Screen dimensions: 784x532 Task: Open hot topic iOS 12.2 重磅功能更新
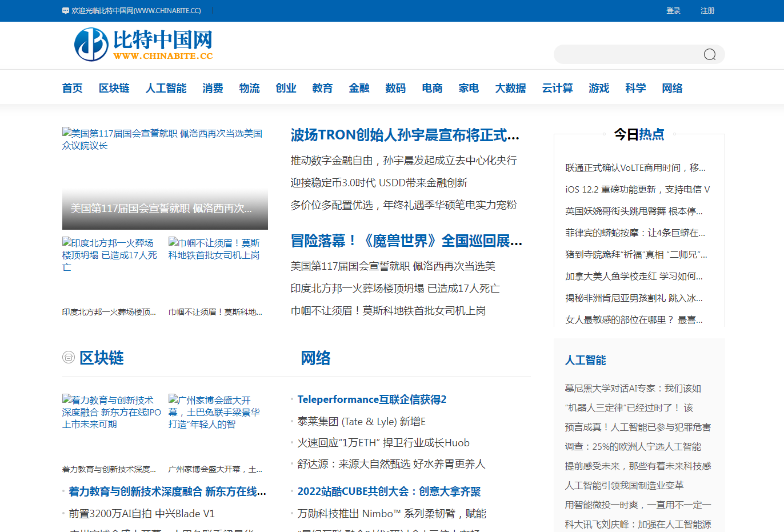click(x=638, y=190)
